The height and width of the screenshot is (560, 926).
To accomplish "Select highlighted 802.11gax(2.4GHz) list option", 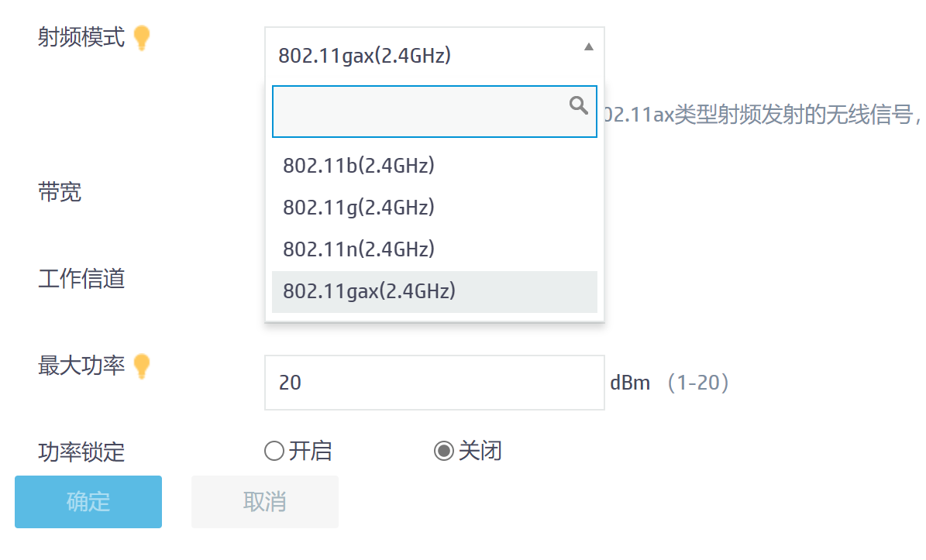I will coord(369,291).
